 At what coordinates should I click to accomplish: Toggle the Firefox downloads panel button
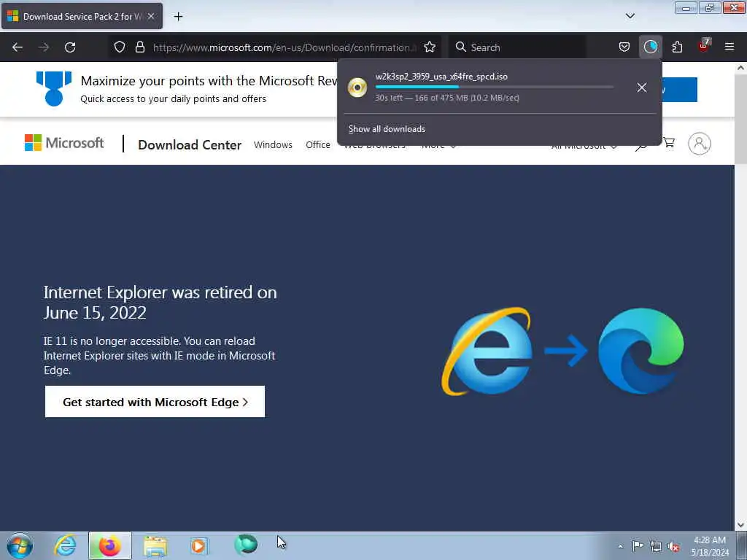[650, 47]
